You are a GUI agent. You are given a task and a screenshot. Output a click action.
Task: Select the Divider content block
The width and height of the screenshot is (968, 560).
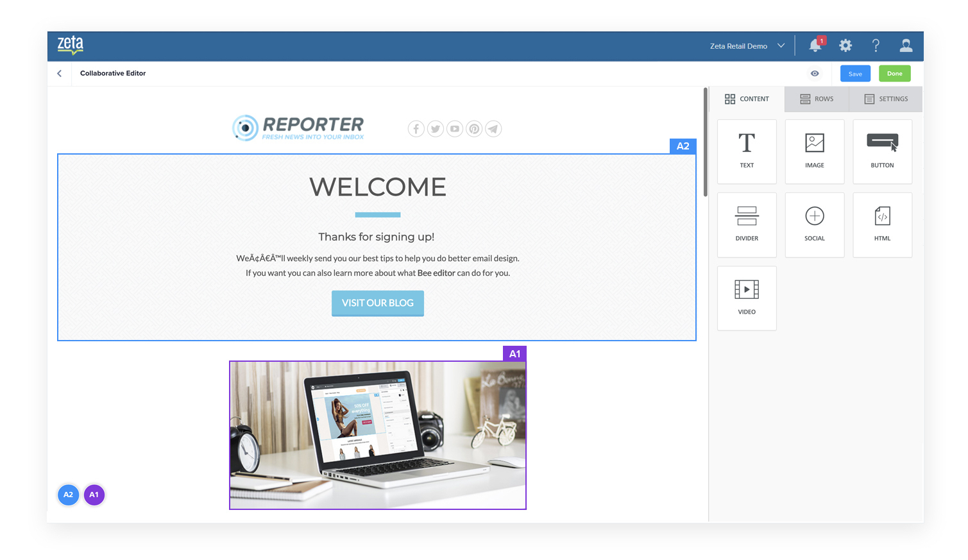747,225
